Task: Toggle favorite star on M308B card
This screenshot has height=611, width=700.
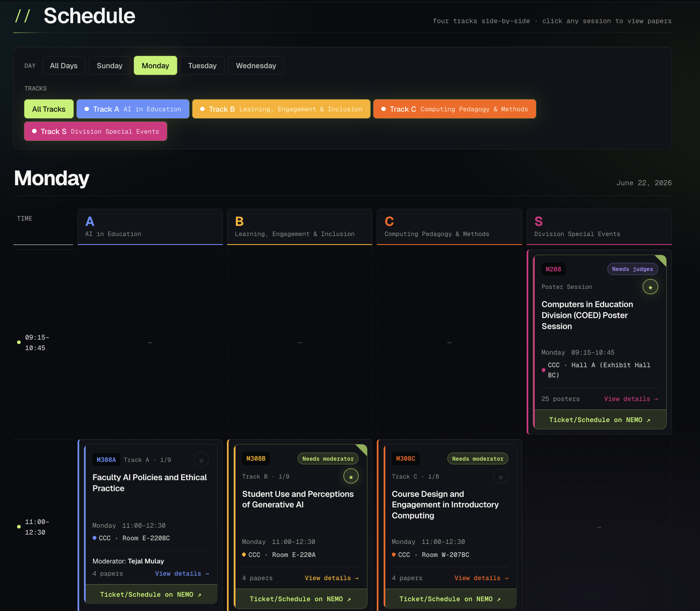Action: tap(351, 476)
